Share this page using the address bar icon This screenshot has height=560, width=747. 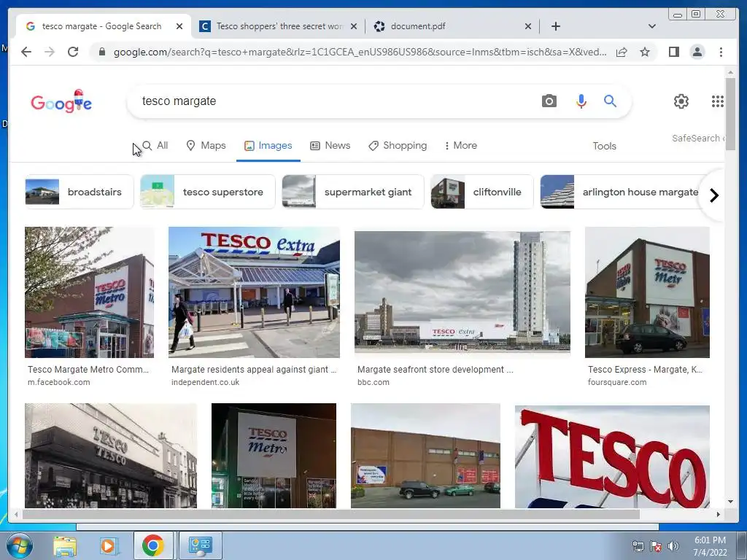coord(622,52)
